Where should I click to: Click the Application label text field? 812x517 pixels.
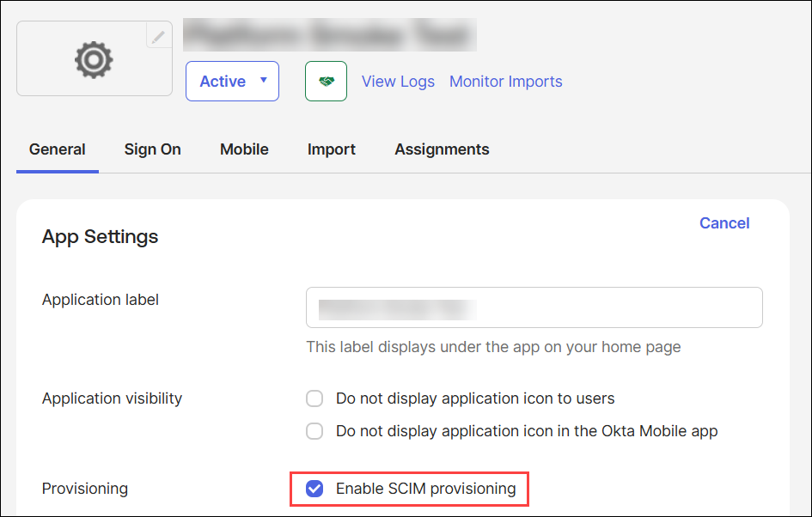(x=534, y=307)
